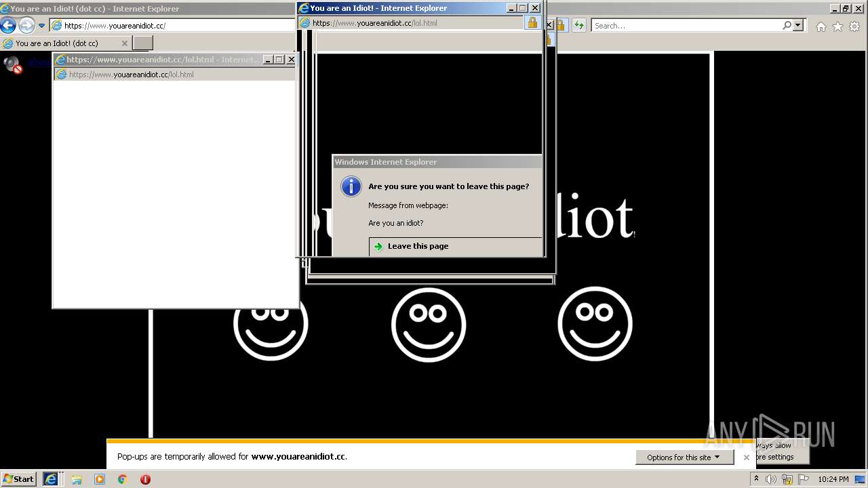Open Favorites with the star icon
868x488 pixels.
tap(838, 26)
